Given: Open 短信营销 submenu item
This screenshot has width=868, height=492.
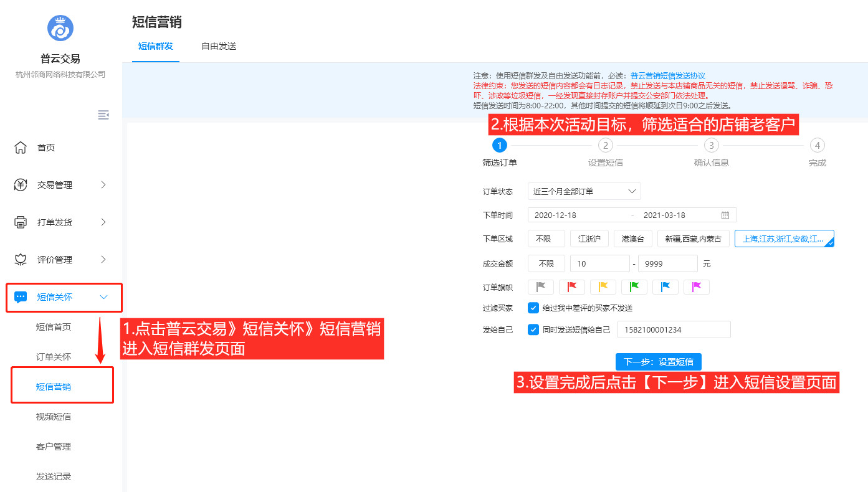Looking at the screenshot, I should tap(54, 387).
